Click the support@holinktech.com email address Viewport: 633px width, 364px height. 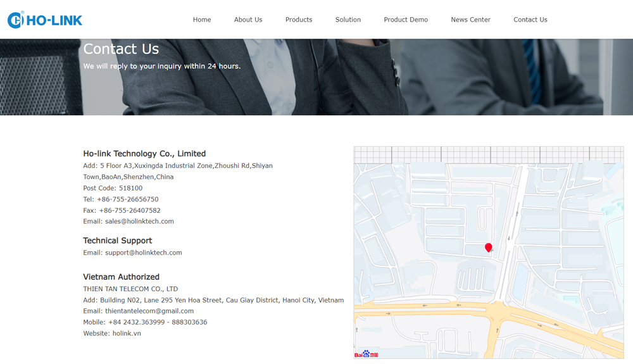pyautogui.click(x=143, y=253)
